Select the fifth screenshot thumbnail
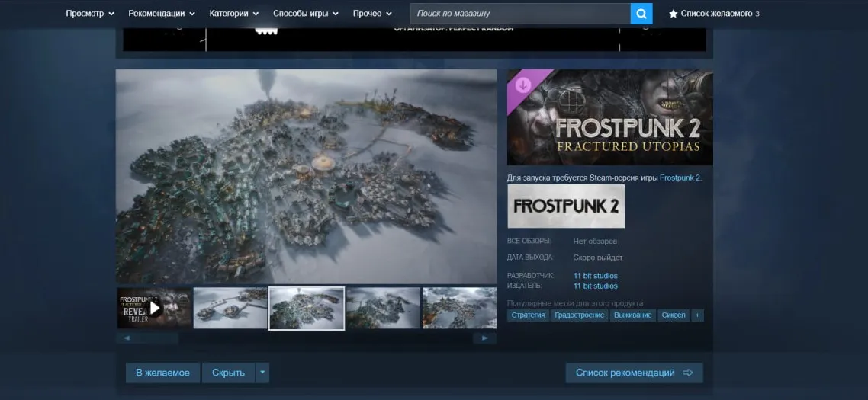The image size is (868, 400). pyautogui.click(x=459, y=308)
